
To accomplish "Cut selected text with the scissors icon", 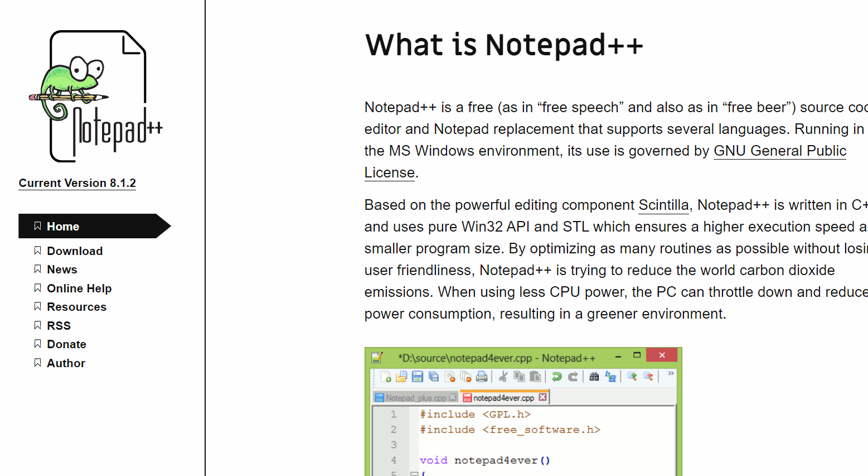I will pos(503,376).
